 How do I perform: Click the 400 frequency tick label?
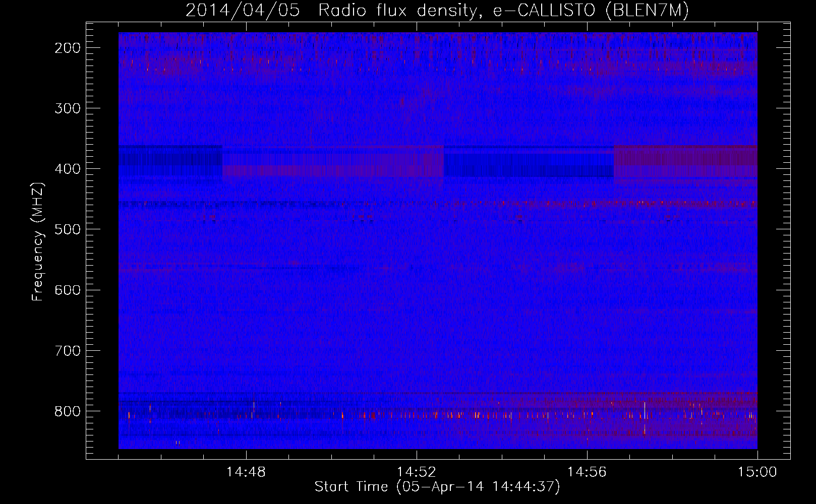(x=68, y=169)
